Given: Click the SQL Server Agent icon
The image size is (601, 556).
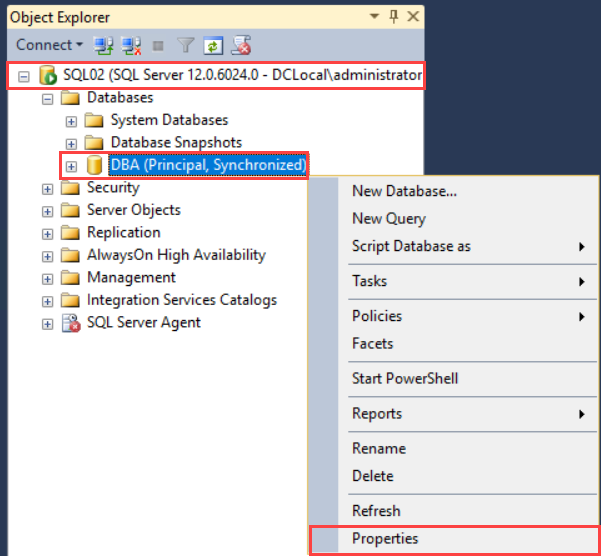Looking at the screenshot, I should (x=71, y=323).
